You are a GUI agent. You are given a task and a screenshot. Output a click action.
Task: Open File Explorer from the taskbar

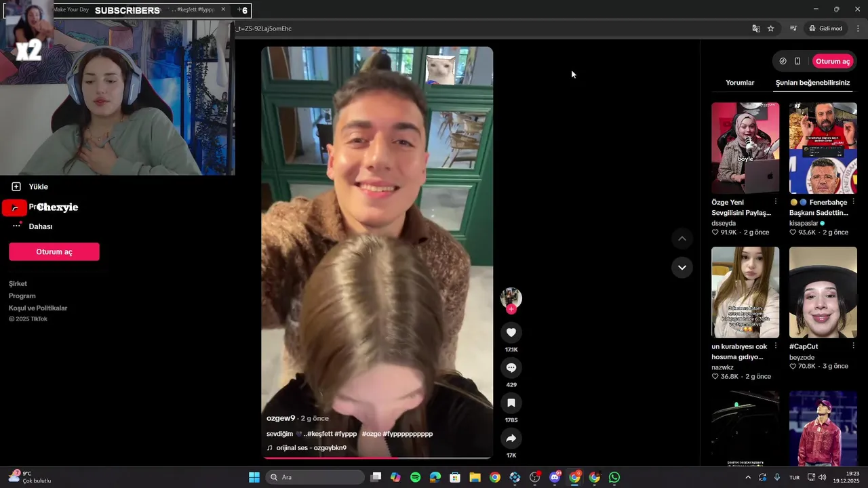point(475,477)
